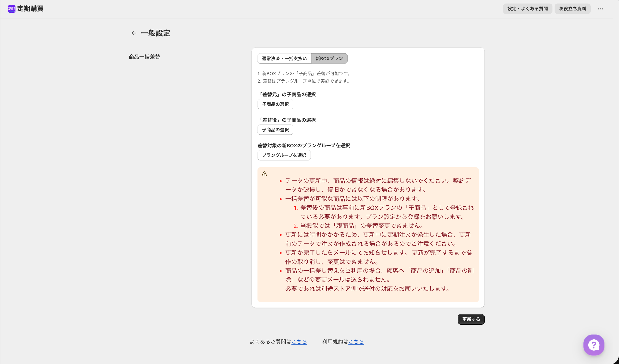This screenshot has height=364, width=619.
Task: Open the 利用規約 こちら link
Action: [x=356, y=342]
